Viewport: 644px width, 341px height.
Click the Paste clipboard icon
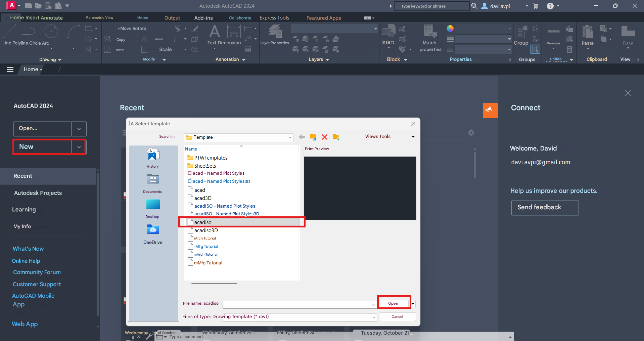588,32
